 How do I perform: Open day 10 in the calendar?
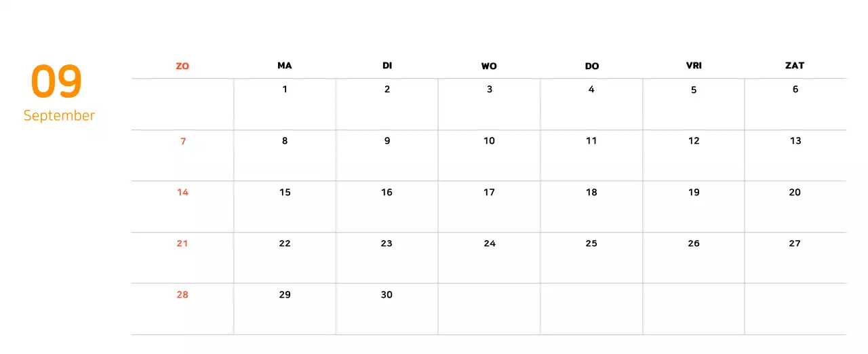click(489, 141)
